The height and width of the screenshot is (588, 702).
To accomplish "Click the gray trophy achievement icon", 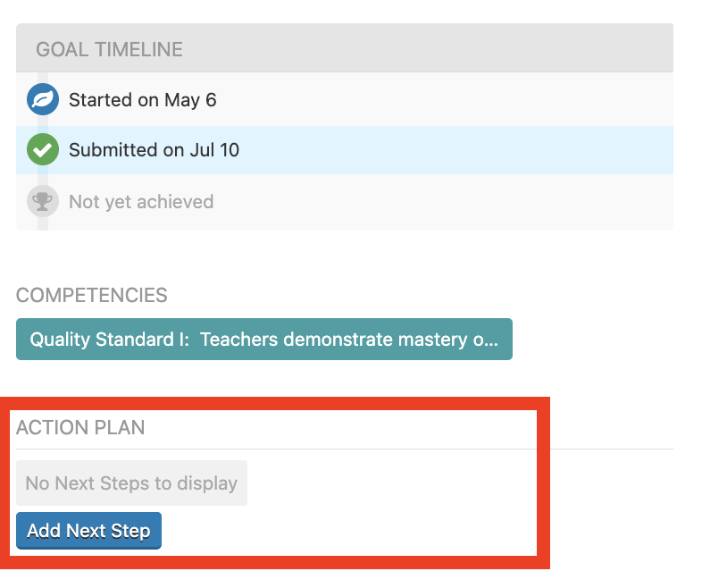I will tap(43, 202).
